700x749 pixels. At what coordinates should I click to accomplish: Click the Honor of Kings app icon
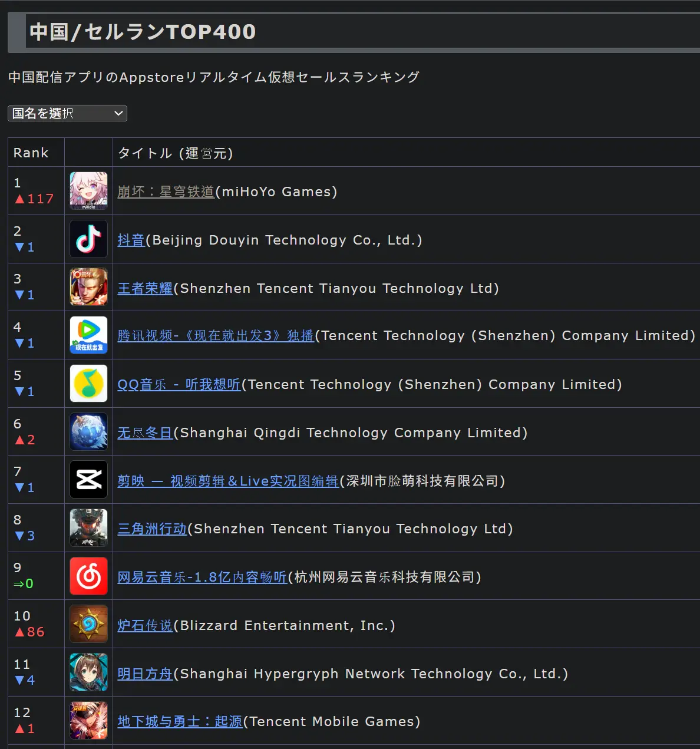[x=88, y=287]
